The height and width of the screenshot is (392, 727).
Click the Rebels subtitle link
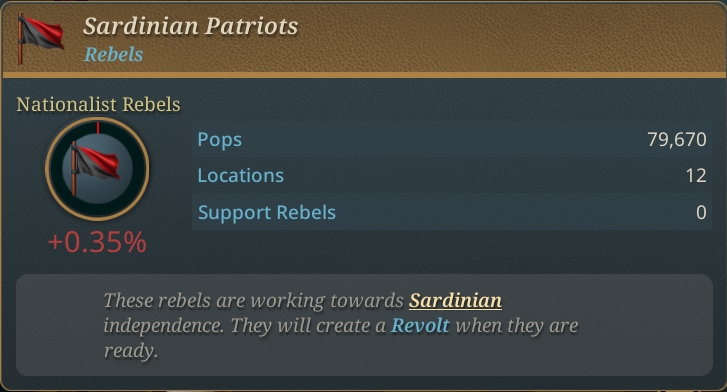[114, 54]
